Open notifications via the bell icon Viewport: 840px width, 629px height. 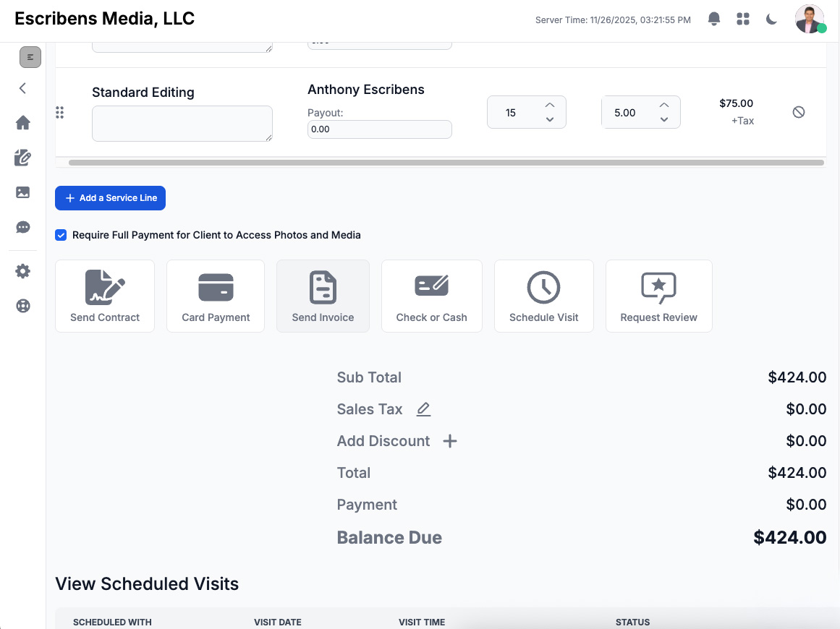click(x=714, y=19)
